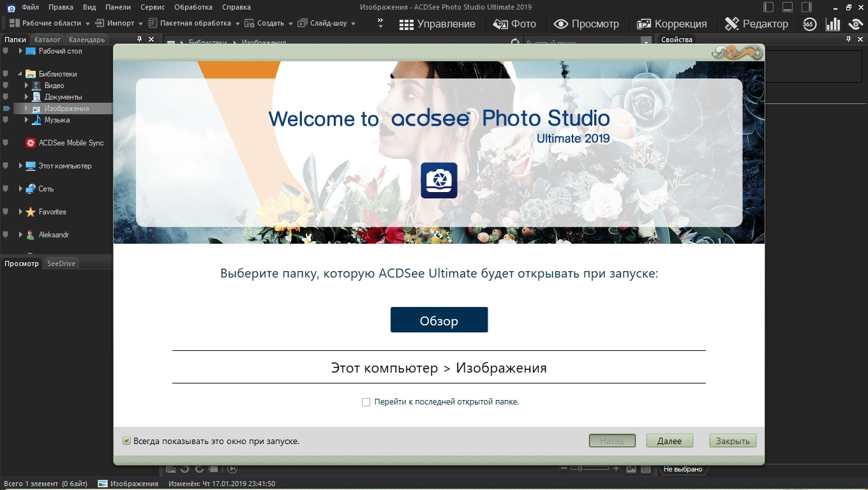868x490 pixels.
Task: Pin the Папки panel
Action: tap(140, 40)
